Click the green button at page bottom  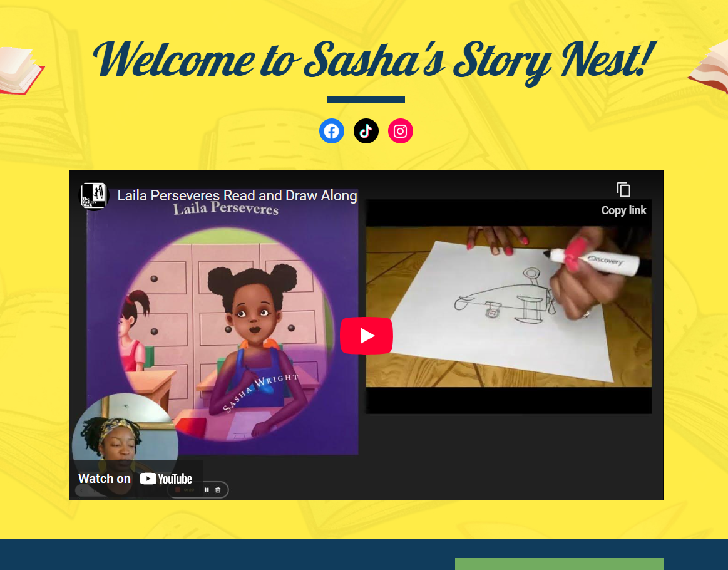(559, 564)
